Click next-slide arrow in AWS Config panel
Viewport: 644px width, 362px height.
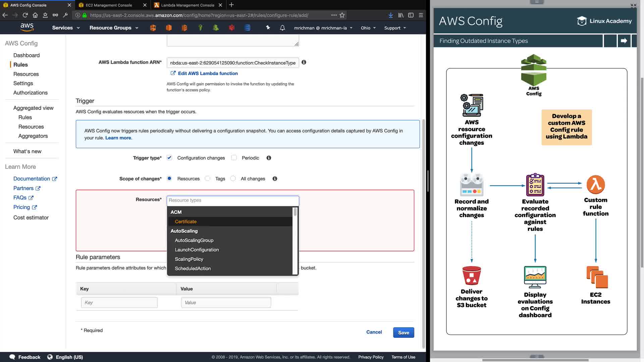(x=624, y=41)
